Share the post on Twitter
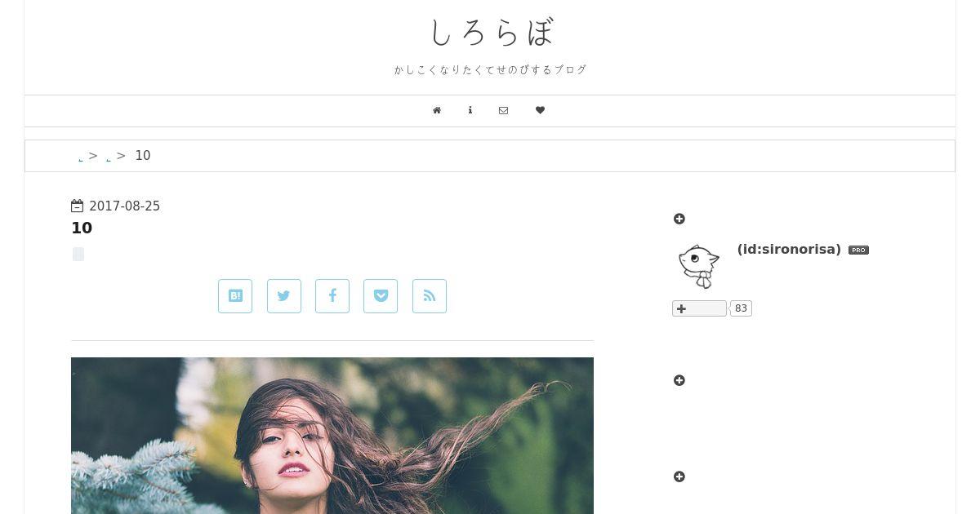Image resolution: width=980 pixels, height=514 pixels. pos(284,296)
